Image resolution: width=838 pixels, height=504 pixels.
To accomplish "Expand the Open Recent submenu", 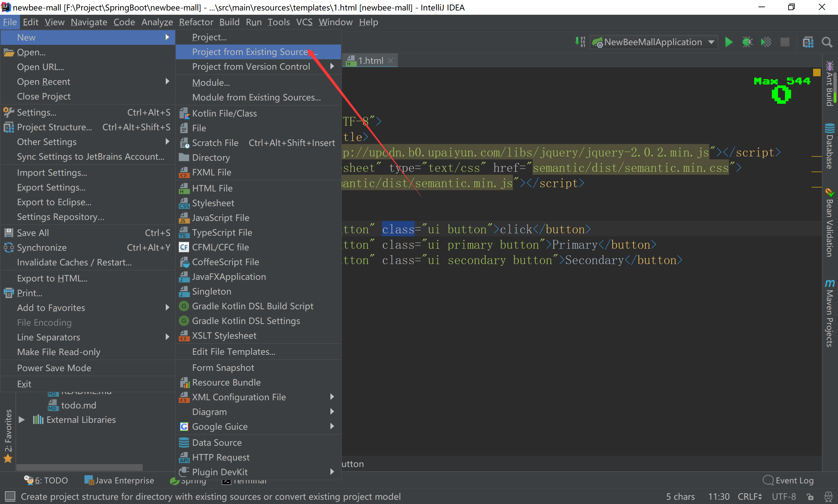I will pyautogui.click(x=44, y=81).
